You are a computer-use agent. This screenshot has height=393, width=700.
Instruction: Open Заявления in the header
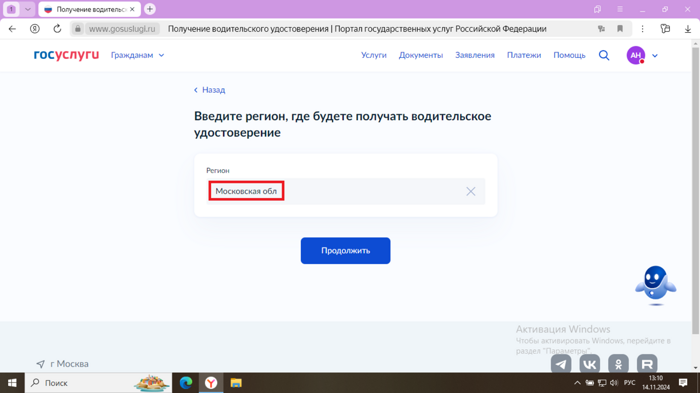(x=475, y=55)
